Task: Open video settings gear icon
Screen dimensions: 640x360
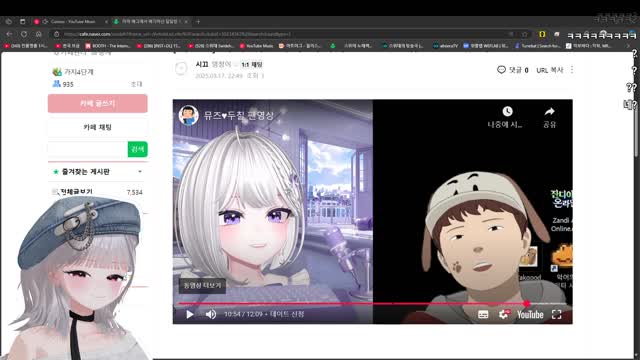Action: [x=503, y=314]
